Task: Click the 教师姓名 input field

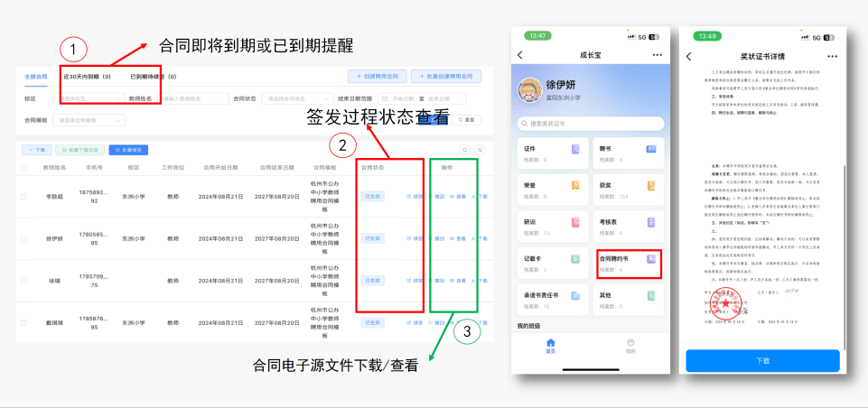Action: (x=192, y=98)
